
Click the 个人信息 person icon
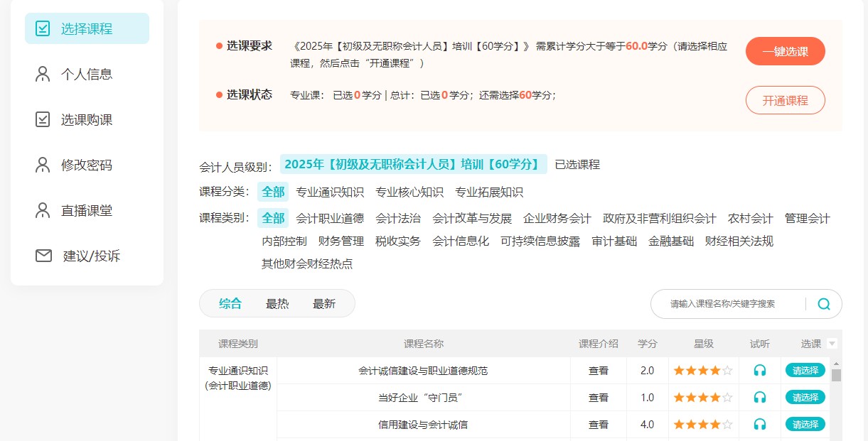[x=43, y=75]
